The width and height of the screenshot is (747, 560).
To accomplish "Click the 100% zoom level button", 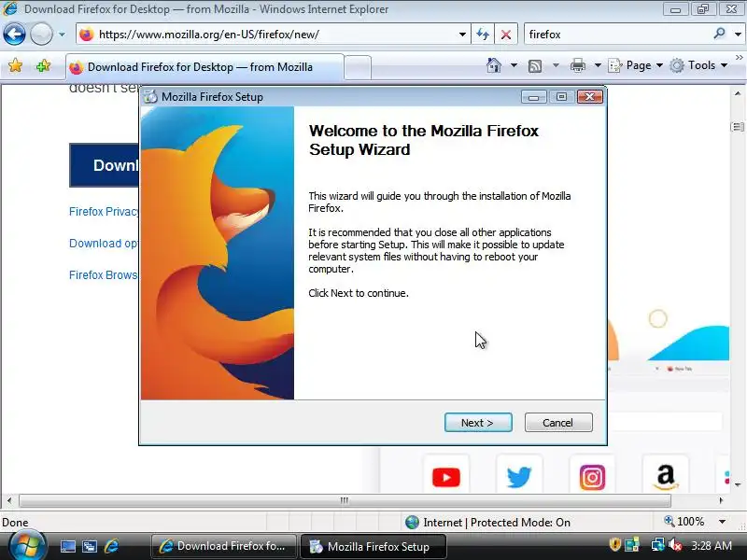I will (684, 522).
